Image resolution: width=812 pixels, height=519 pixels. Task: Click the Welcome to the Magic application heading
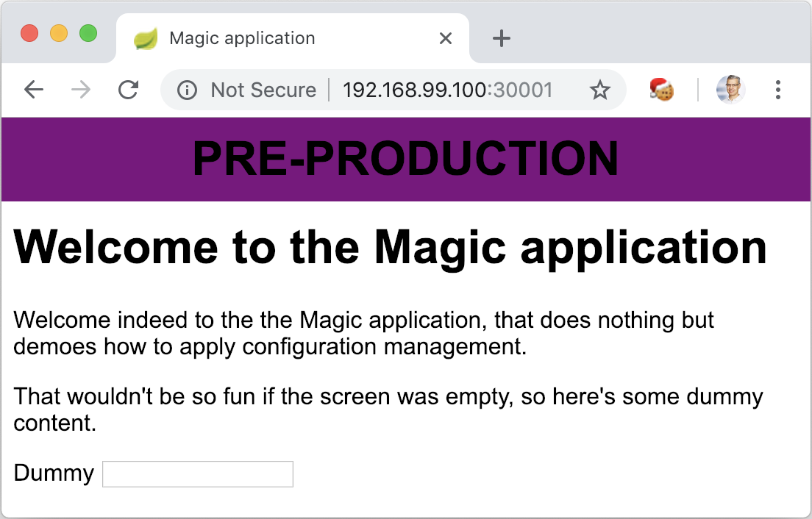(x=390, y=247)
